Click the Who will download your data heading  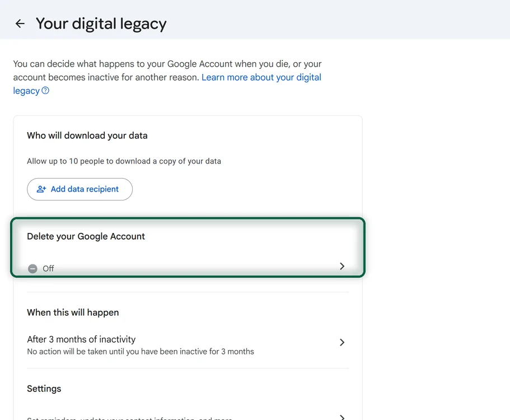[87, 136]
